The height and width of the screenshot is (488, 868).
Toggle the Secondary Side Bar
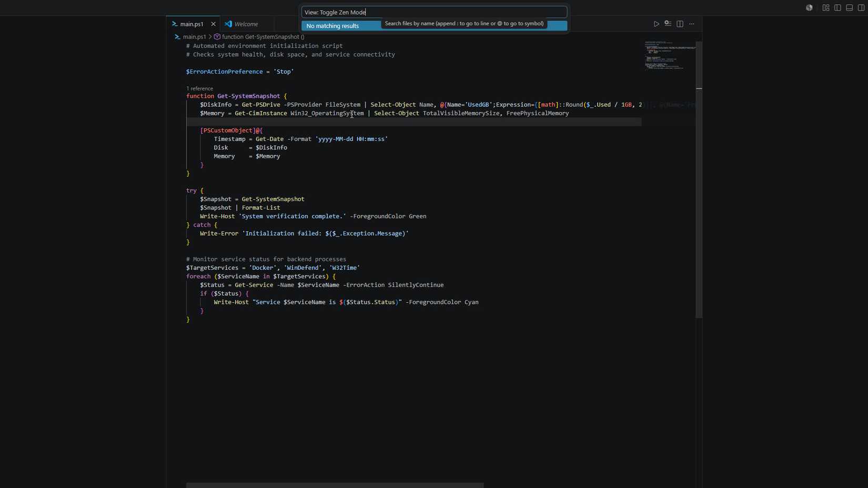861,7
